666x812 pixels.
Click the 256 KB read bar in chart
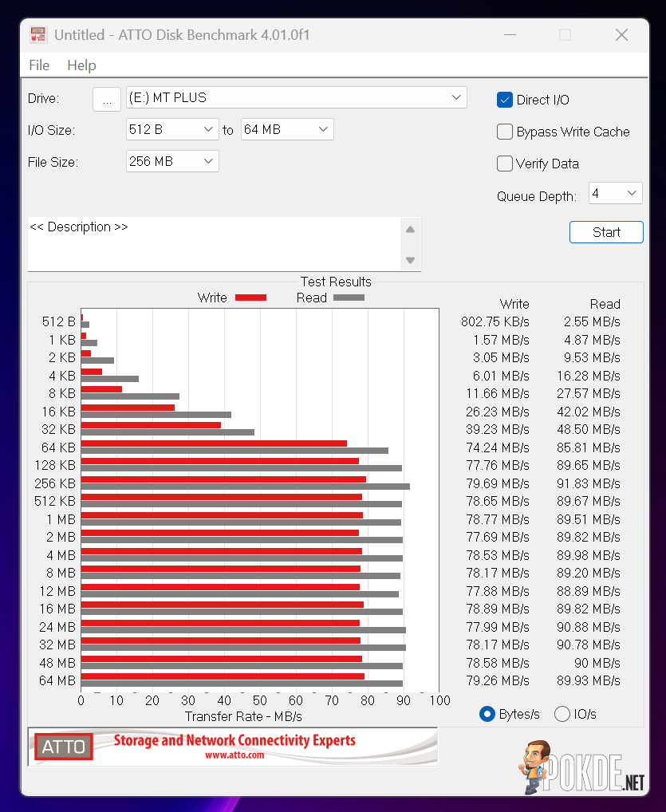pyautogui.click(x=246, y=487)
